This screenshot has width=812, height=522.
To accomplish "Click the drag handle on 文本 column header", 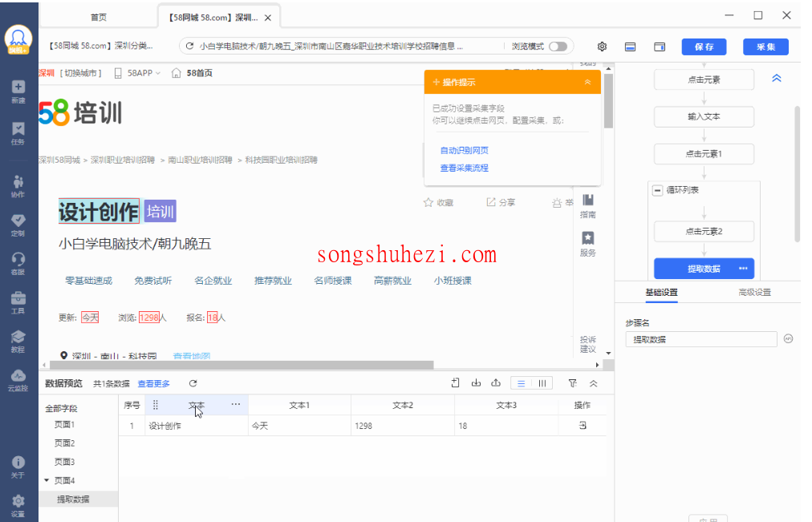I will (156, 405).
